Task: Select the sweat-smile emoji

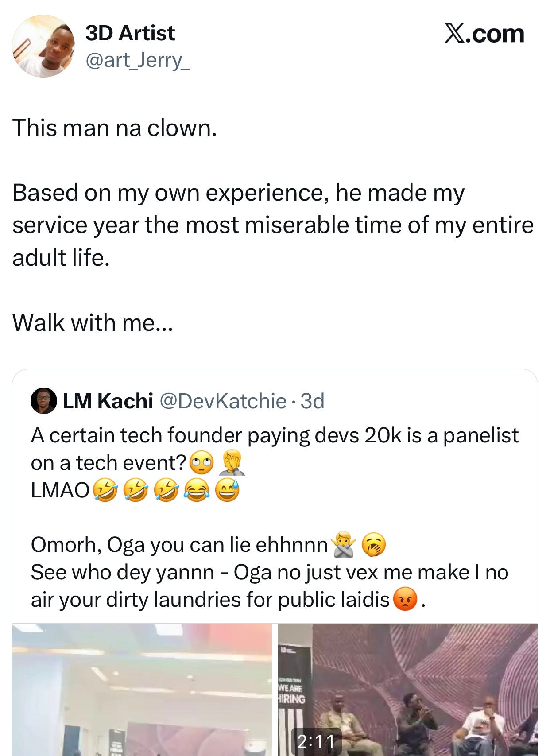Action: [x=227, y=491]
